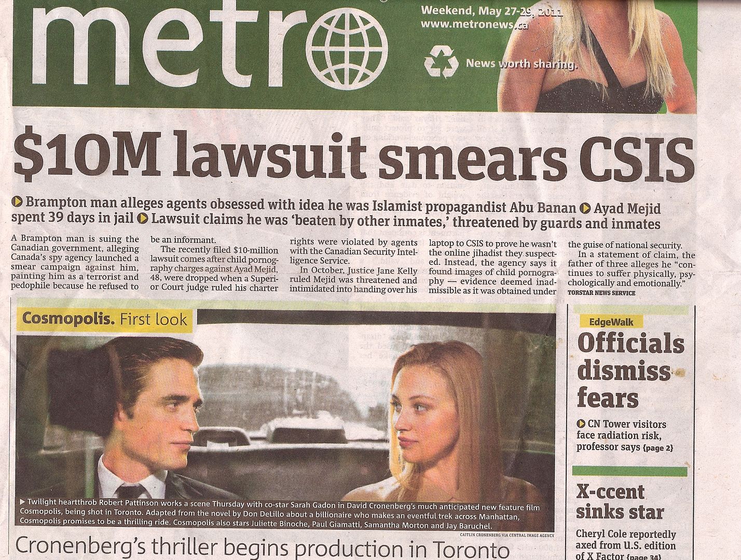Screen dimensions: 741x560
Task: Click the small triangle starting the photo caption
Action: [x=22, y=502]
